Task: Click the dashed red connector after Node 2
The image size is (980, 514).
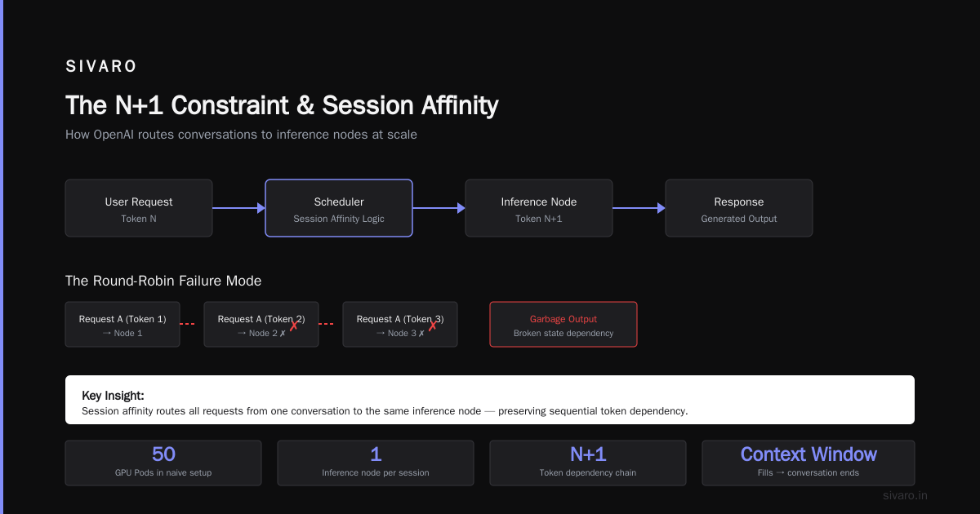Action: [327, 324]
